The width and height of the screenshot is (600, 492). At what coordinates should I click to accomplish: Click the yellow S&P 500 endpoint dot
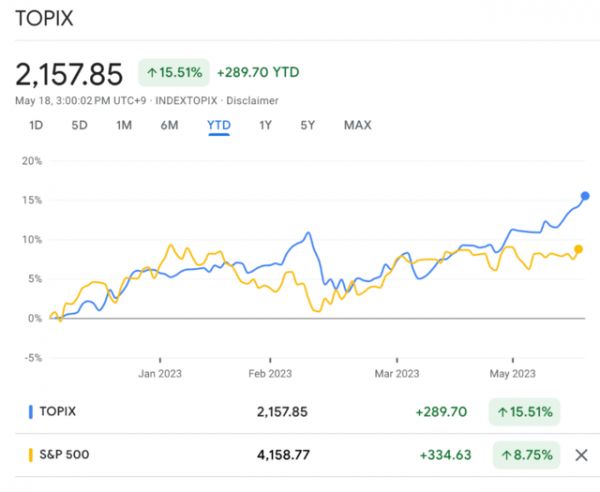click(578, 249)
